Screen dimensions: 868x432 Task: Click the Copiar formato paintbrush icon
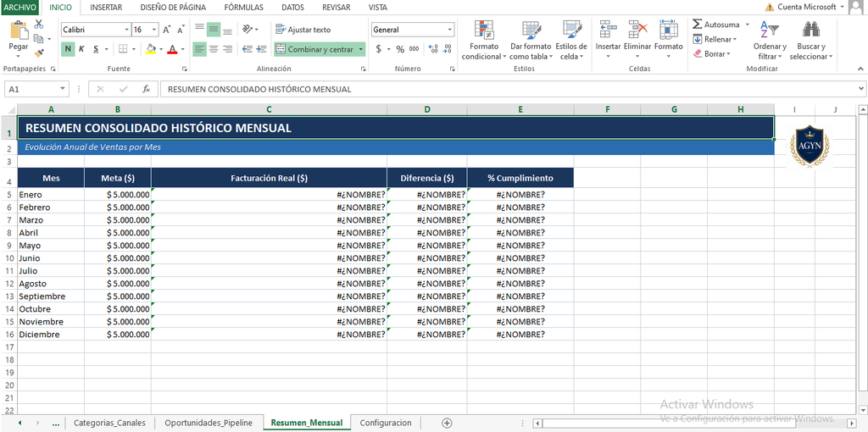coord(39,53)
